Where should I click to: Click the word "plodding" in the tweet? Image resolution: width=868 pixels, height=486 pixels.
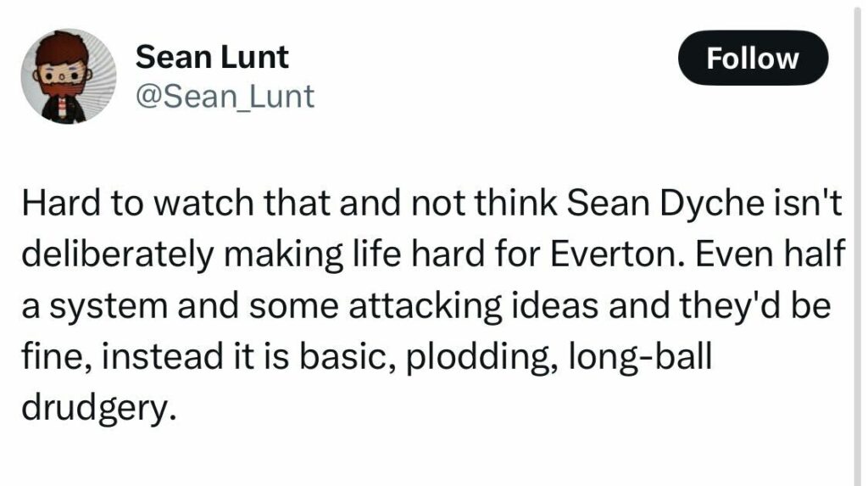pos(481,355)
